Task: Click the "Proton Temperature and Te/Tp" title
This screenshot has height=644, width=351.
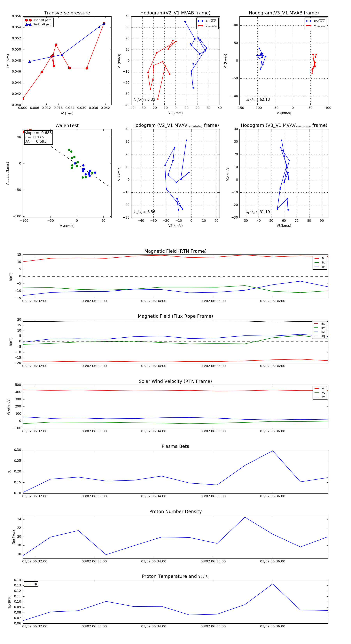Action: [175, 576]
